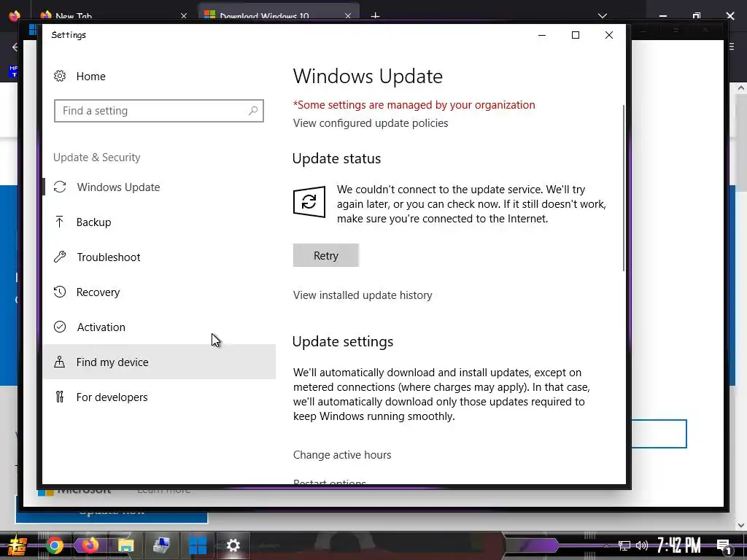Click the 7:42 PM taskbar clock
This screenshot has width=747, height=560.
[x=679, y=545]
